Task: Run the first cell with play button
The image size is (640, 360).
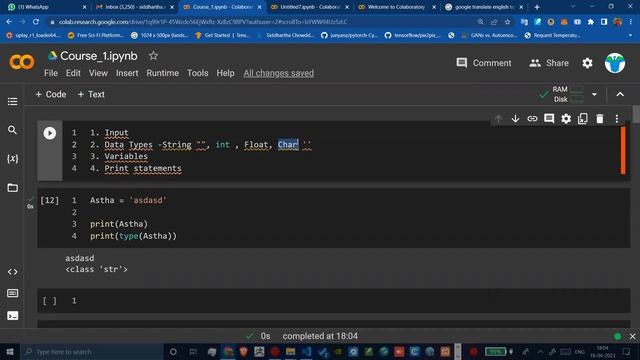Action: (x=50, y=133)
